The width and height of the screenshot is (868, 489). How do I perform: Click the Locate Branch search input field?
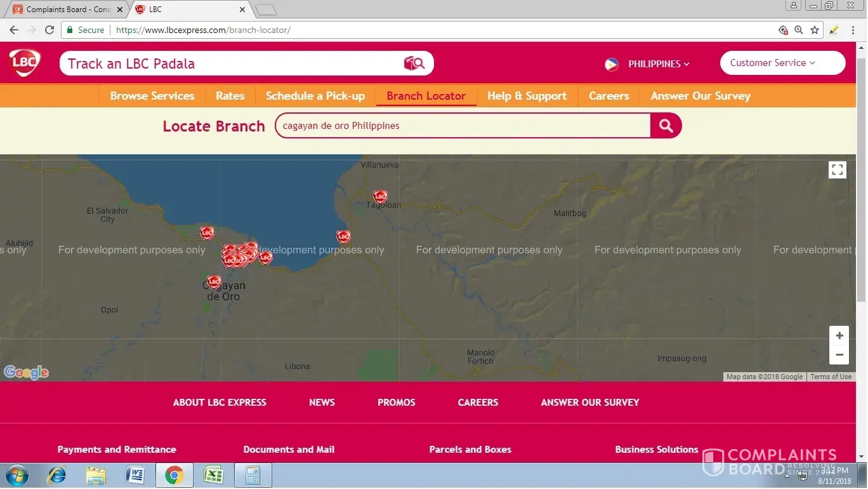[x=463, y=126]
